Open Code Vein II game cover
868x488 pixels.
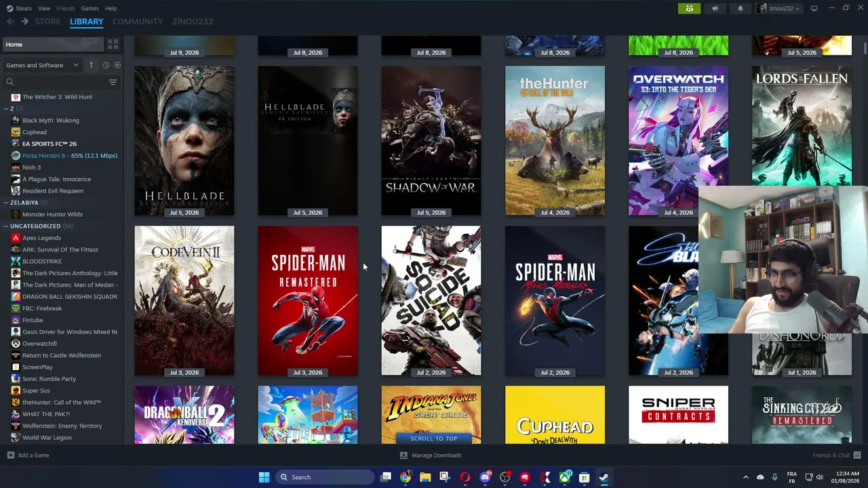pos(184,300)
